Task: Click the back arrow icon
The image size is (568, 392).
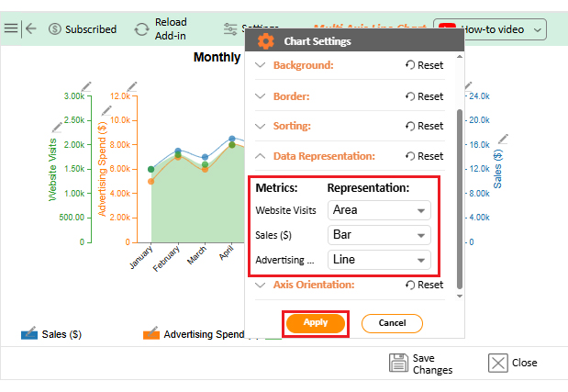Action: click(31, 28)
